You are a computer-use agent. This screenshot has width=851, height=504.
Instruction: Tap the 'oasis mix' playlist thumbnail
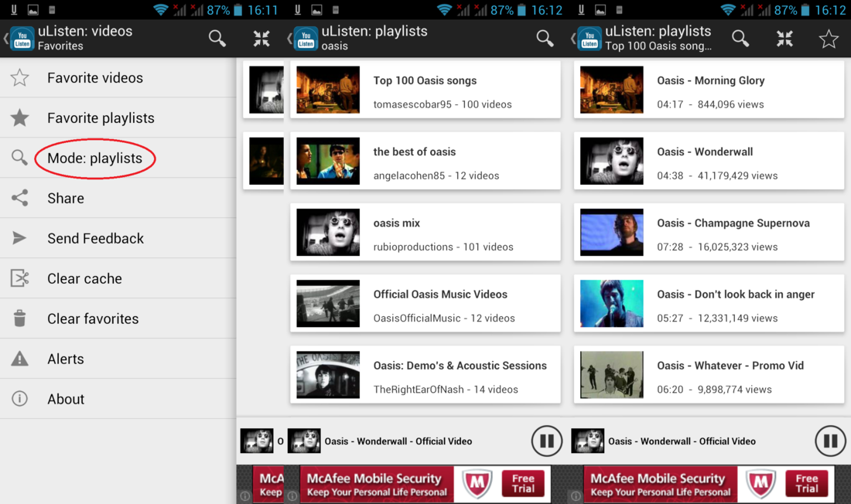328,232
